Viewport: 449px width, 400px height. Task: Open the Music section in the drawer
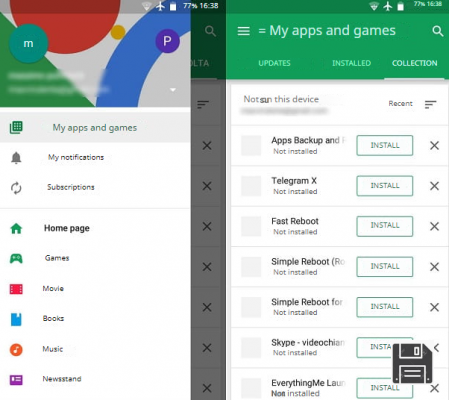click(95, 349)
